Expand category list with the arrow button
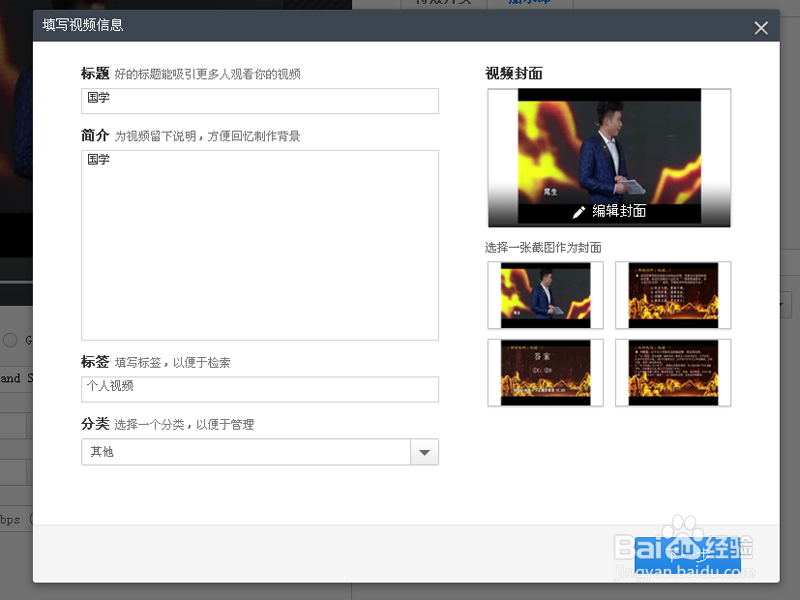 point(424,452)
